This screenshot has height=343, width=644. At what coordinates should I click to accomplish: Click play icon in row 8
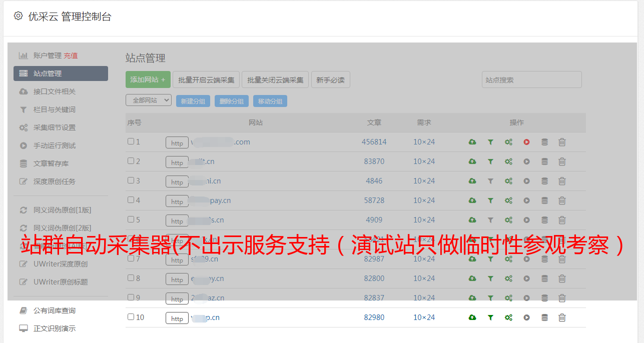[x=526, y=278]
